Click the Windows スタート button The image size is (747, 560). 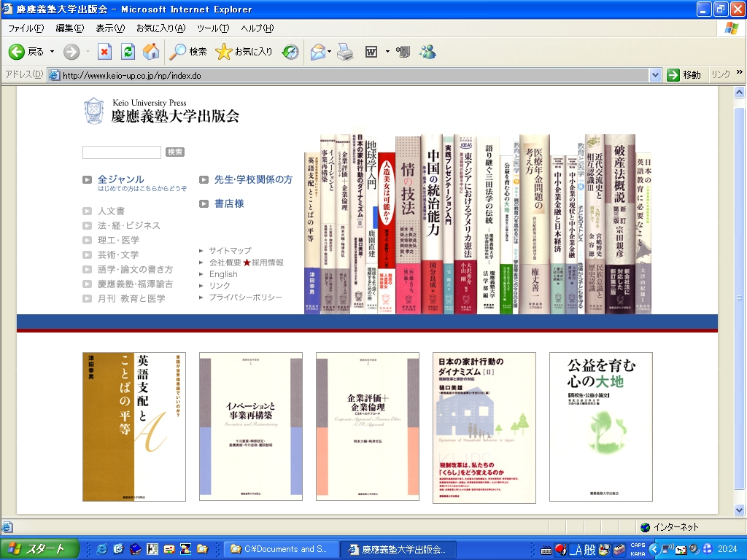[35, 549]
